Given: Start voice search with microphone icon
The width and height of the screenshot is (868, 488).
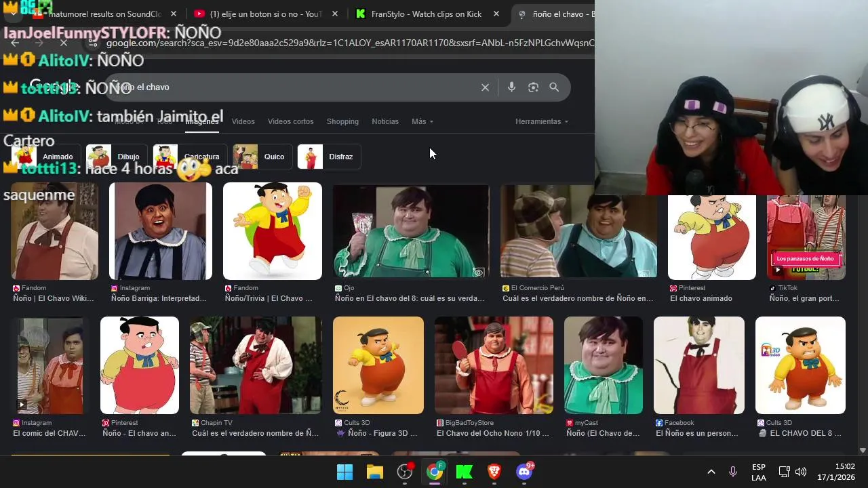Looking at the screenshot, I should pos(511,87).
